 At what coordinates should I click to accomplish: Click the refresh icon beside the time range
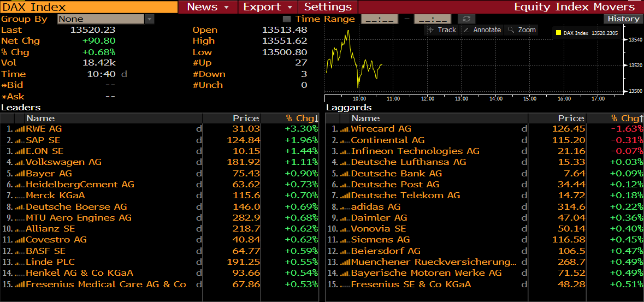point(466,19)
